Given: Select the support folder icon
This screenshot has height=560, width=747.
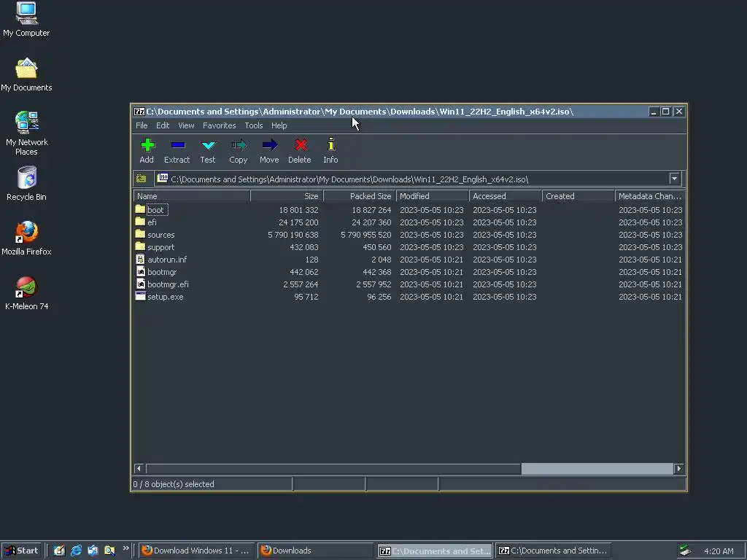Looking at the screenshot, I should [140, 246].
